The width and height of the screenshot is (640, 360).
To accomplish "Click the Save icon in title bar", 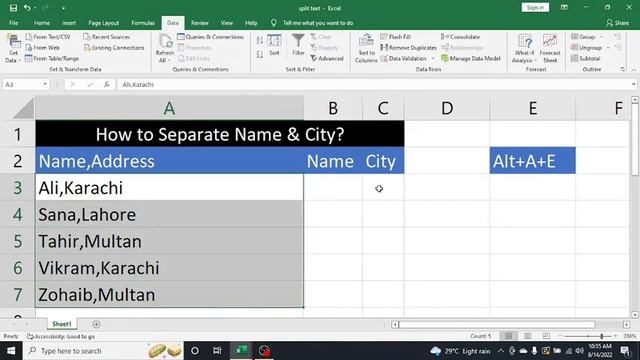I will click(x=13, y=8).
